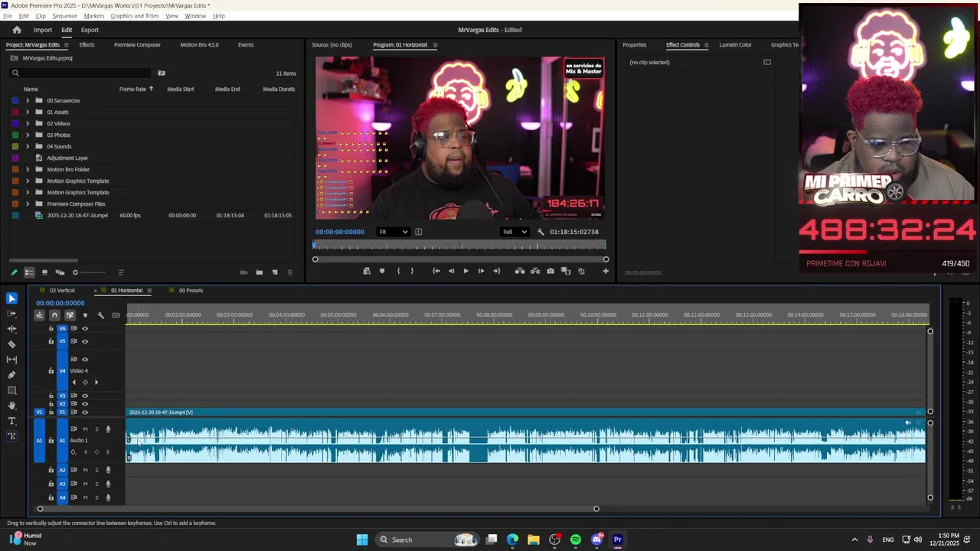Expand the 00 Secuencias bin
The width and height of the screenshot is (980, 551).
tap(28, 100)
